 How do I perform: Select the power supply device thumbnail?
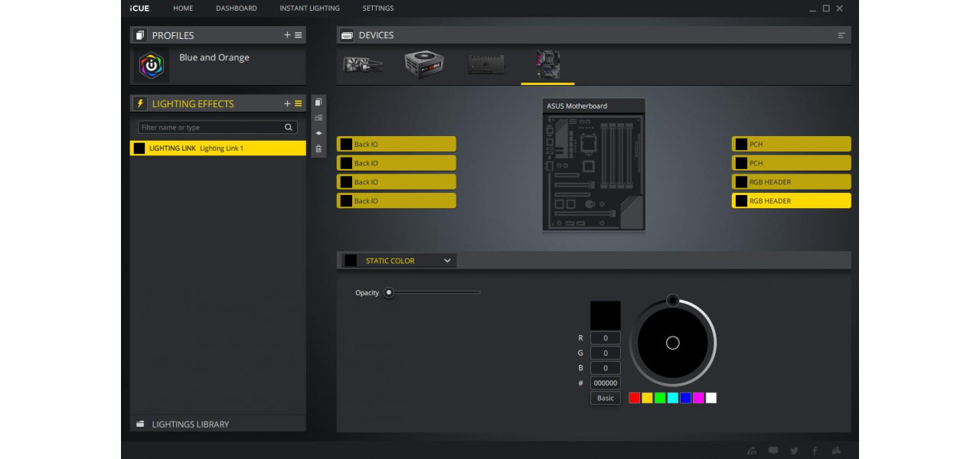(424, 64)
